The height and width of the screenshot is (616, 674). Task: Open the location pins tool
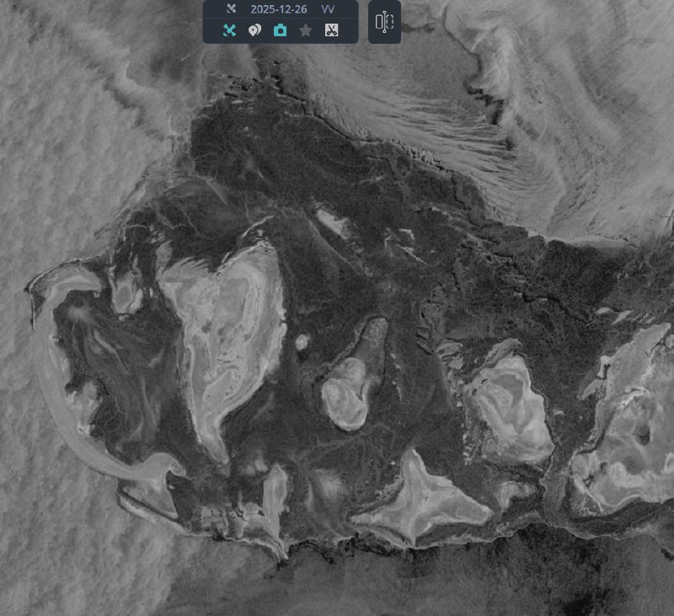tap(254, 30)
